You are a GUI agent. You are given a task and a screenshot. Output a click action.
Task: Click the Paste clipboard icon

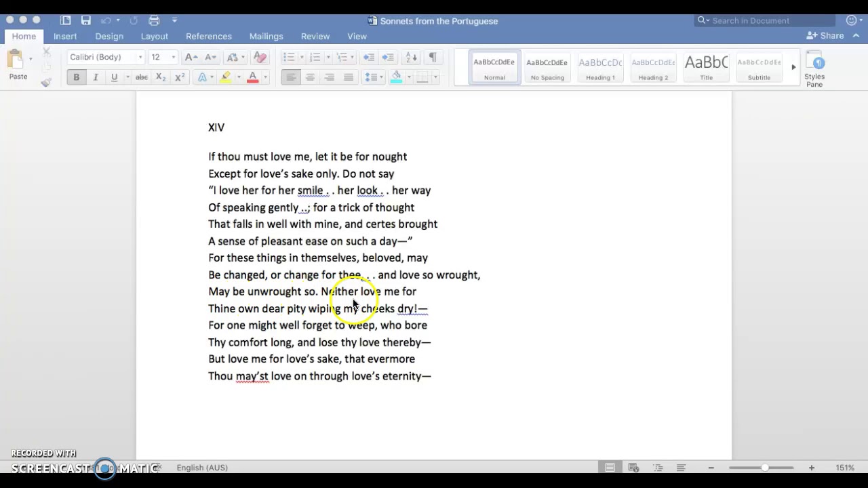click(16, 59)
